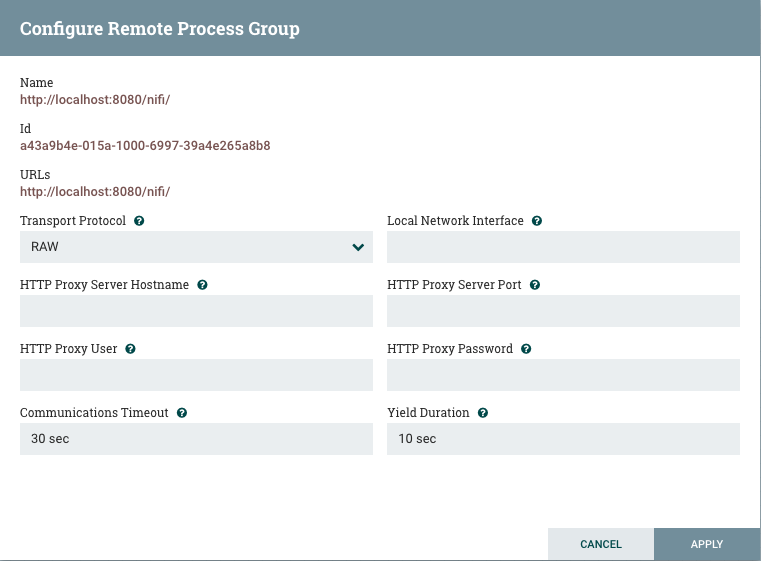Click into the HTTP Proxy Server Hostname field
Image resolution: width=761 pixels, height=561 pixels.
tap(196, 311)
